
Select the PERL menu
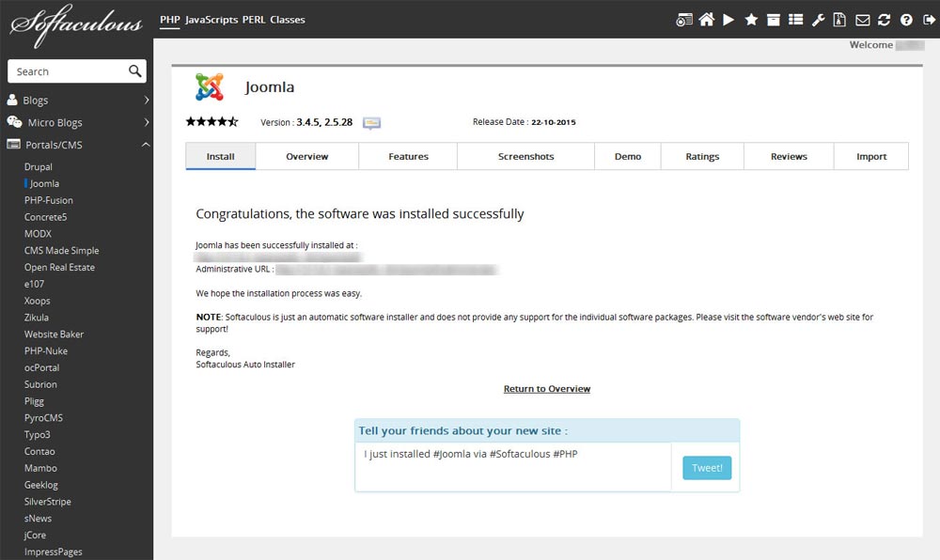[x=254, y=20]
